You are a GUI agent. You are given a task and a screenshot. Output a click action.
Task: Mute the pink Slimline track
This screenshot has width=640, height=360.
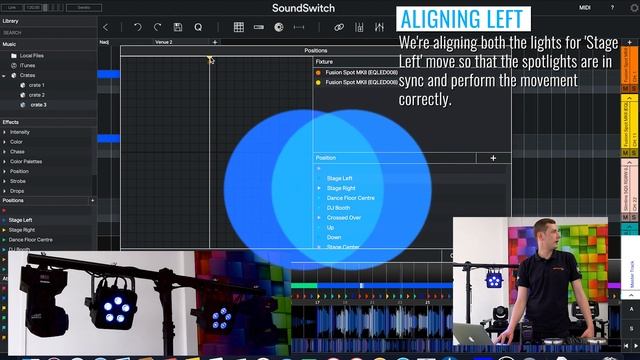pos(625,218)
